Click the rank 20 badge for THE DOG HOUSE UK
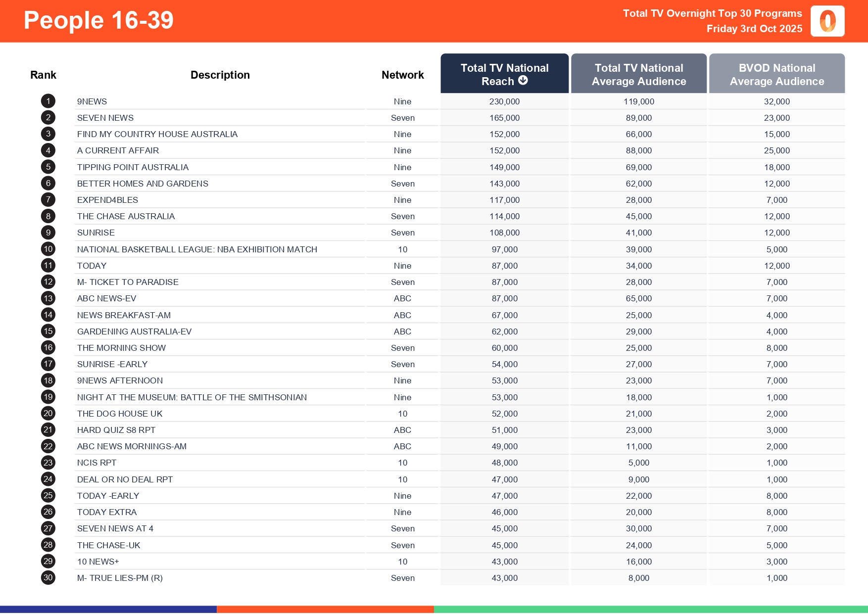The width and height of the screenshot is (868, 614). tap(48, 413)
